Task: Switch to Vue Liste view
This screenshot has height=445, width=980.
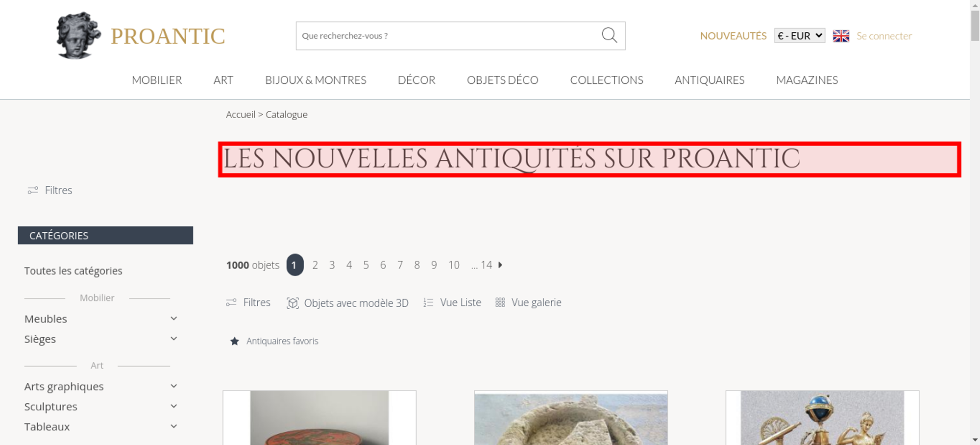Action: point(452,302)
